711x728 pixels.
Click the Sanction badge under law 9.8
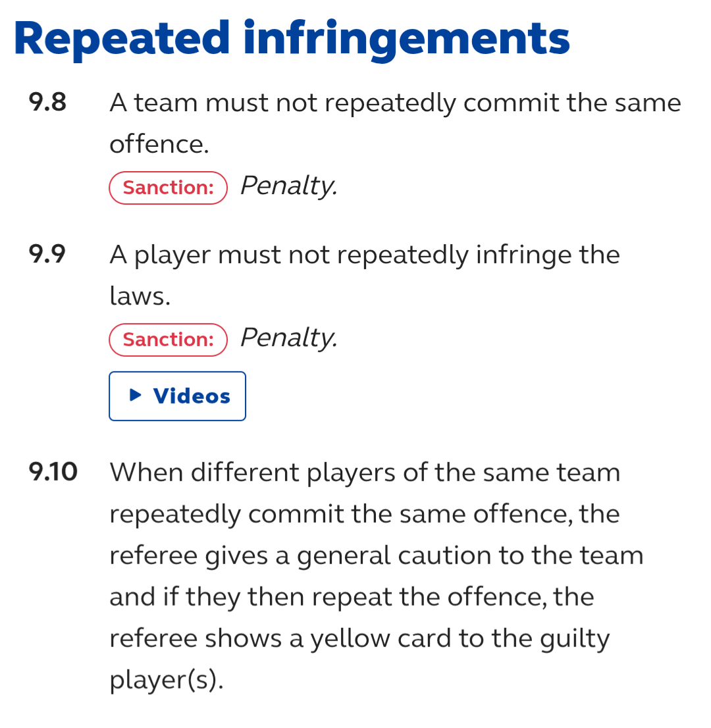[x=168, y=188]
